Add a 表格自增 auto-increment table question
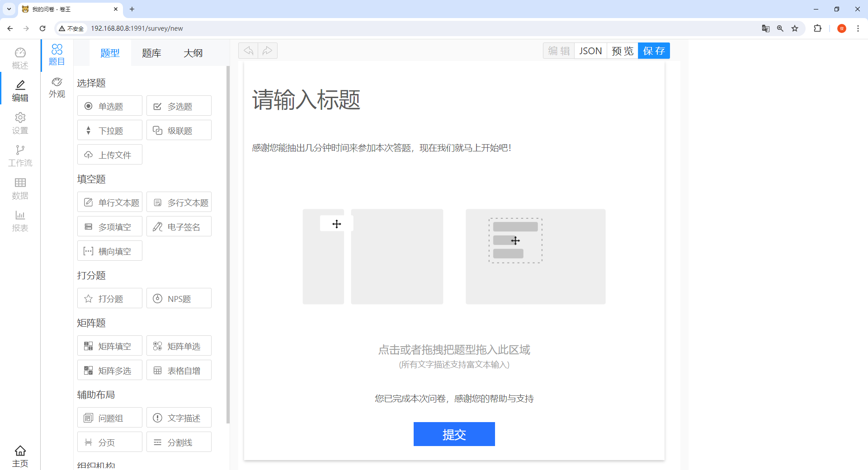 coord(179,370)
